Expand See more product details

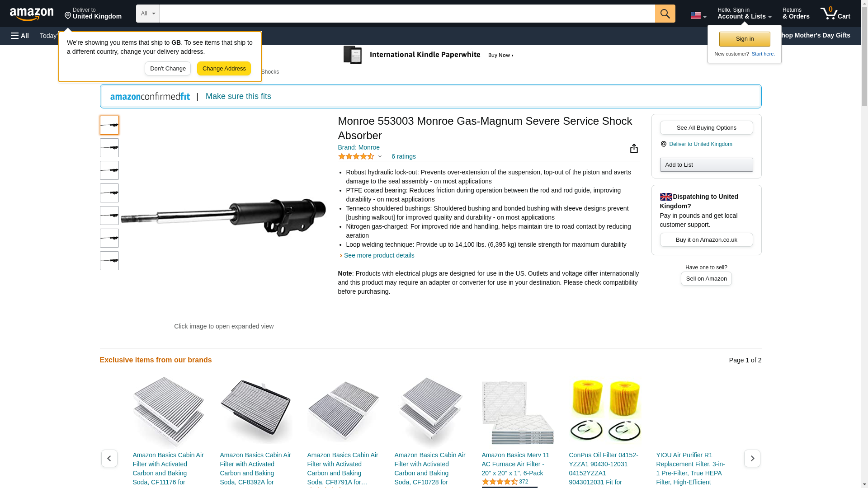pyautogui.click(x=379, y=255)
